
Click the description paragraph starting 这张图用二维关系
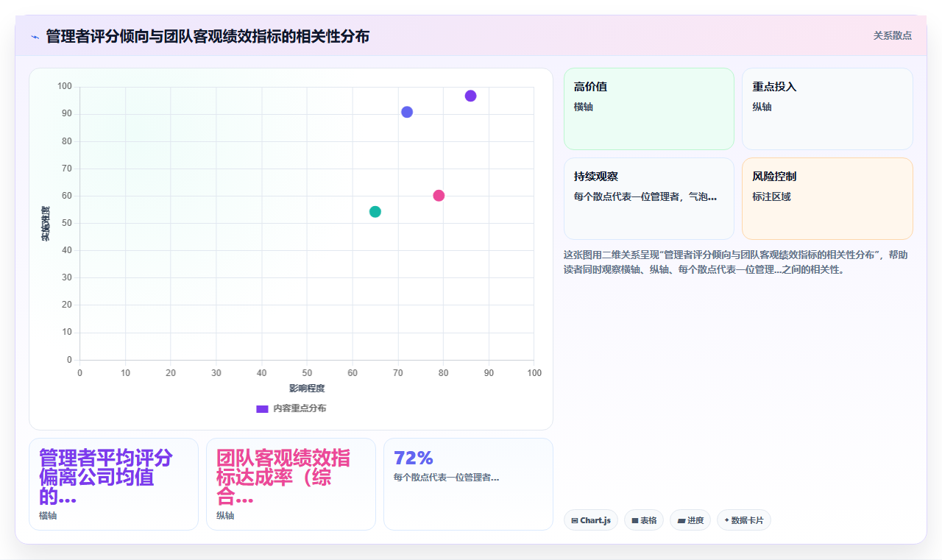click(x=737, y=262)
